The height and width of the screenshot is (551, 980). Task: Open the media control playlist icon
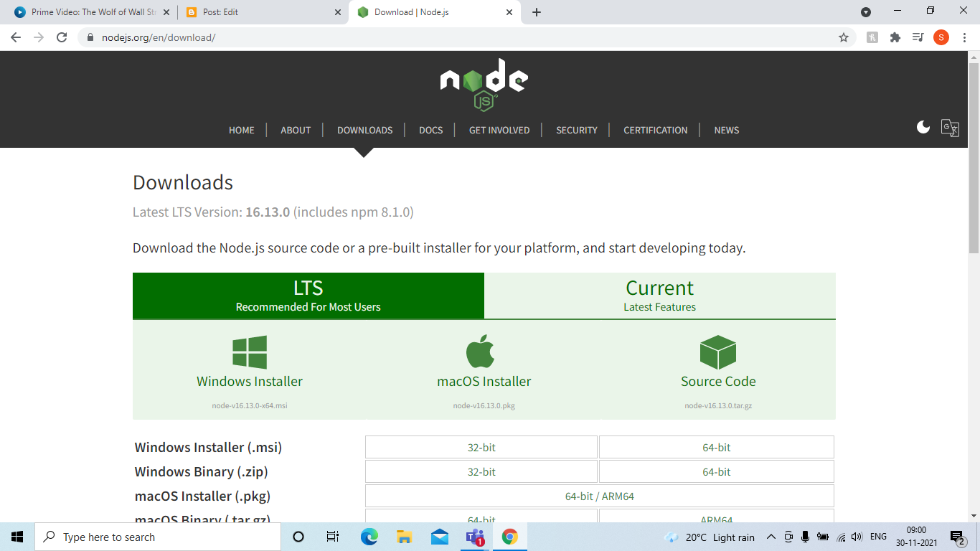pyautogui.click(x=918, y=37)
